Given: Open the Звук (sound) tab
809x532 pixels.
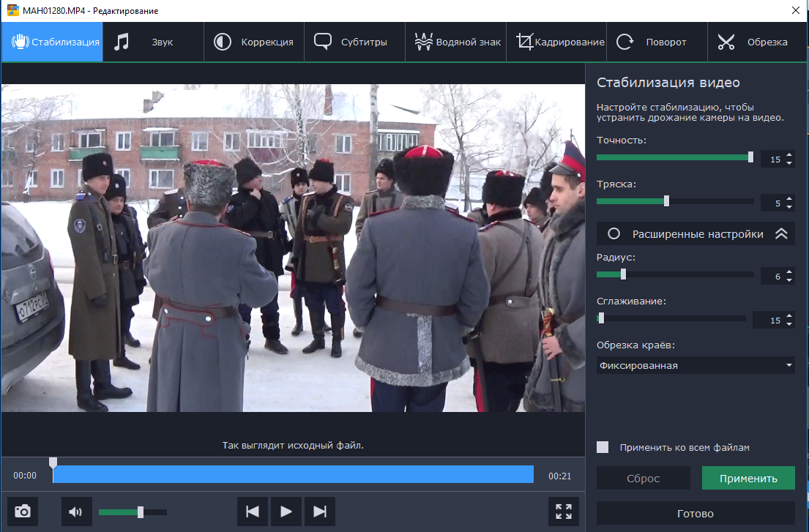Looking at the screenshot, I should tap(153, 42).
